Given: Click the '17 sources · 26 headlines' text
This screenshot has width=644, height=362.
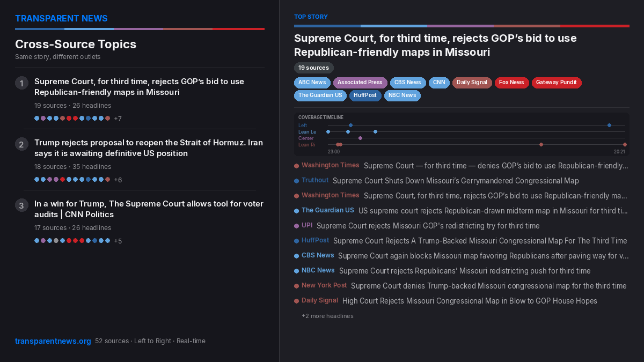Looking at the screenshot, I should click(73, 228).
